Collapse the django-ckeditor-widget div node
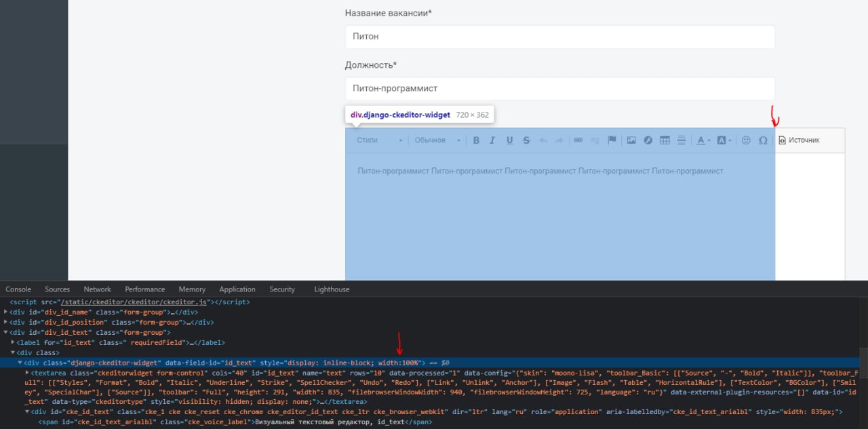This screenshot has height=429, width=868. click(x=20, y=363)
